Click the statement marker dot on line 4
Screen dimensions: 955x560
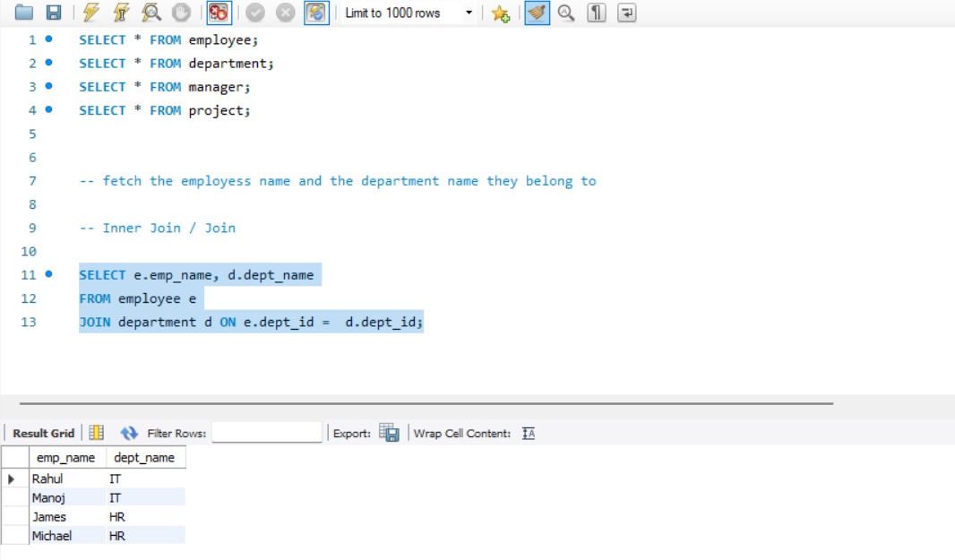point(48,109)
